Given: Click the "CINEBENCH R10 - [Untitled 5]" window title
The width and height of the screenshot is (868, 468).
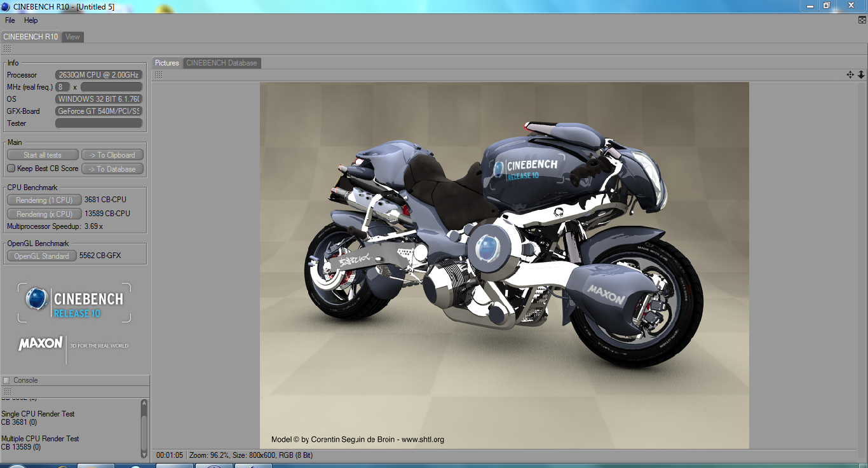Looking at the screenshot, I should [x=64, y=6].
